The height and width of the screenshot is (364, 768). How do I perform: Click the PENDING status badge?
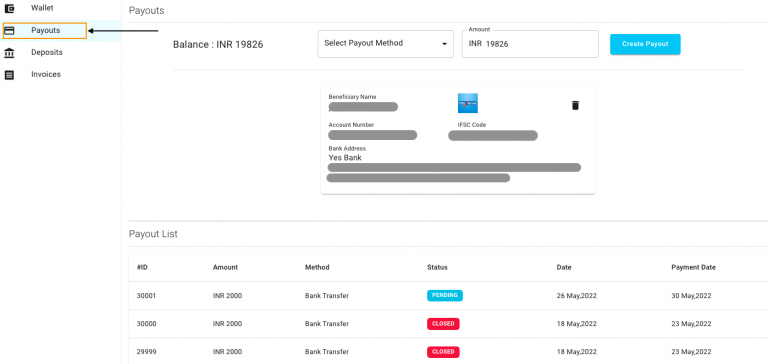tap(445, 295)
